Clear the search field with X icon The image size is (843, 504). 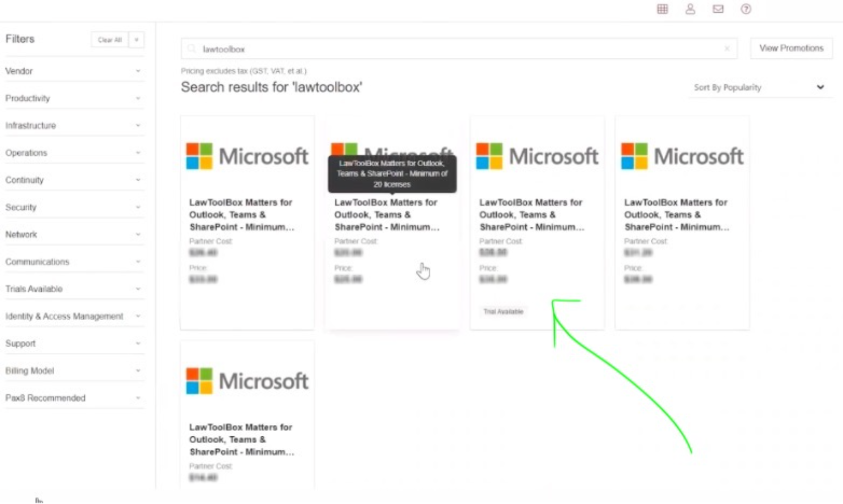727,49
